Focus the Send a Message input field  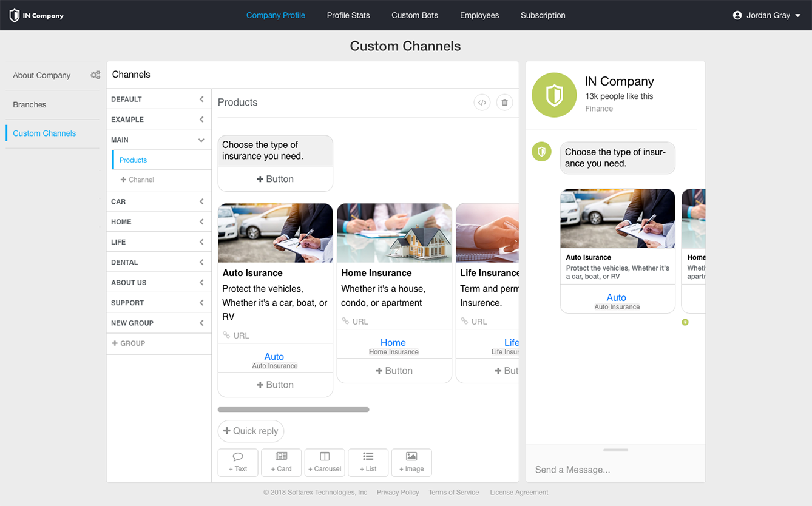[x=615, y=470]
